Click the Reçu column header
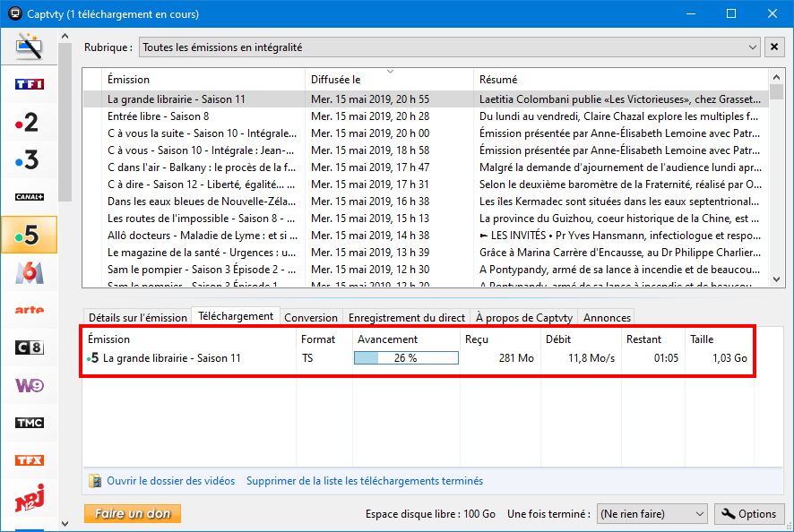794x532 pixels. pyautogui.click(x=500, y=339)
